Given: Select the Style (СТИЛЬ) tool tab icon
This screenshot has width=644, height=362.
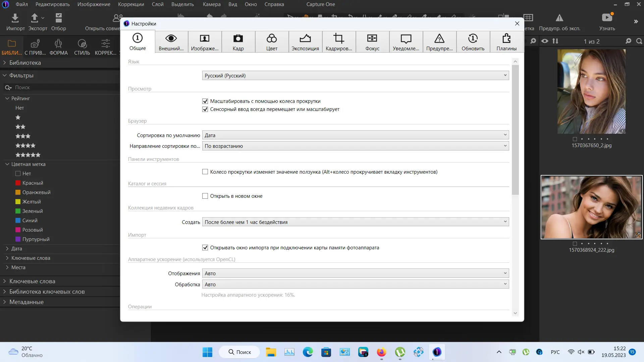Looking at the screenshot, I should point(82,44).
